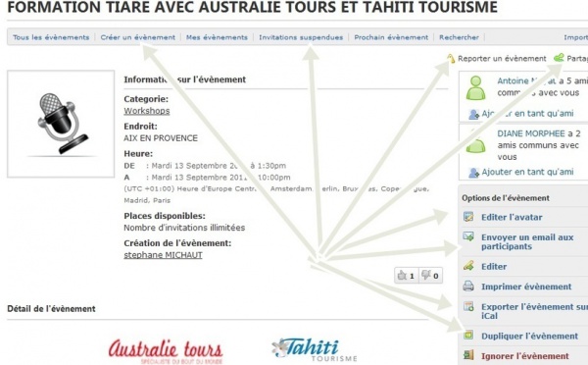Viewport: 588px width, 365px height.
Task: Open the Workshops category link
Action: 147,111
